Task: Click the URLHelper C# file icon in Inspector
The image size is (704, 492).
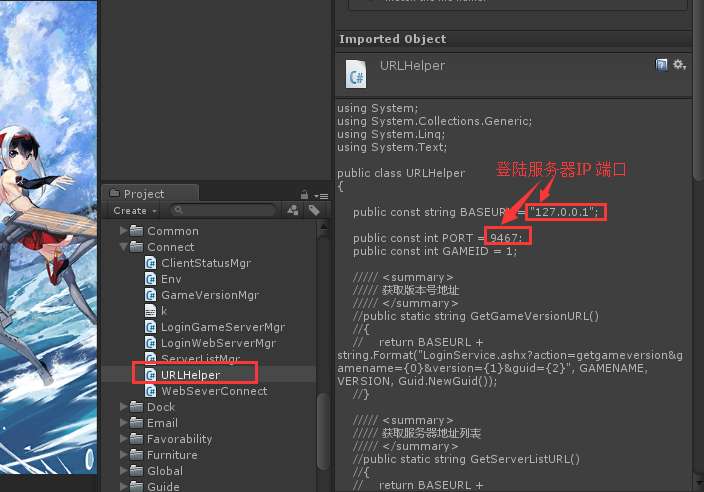Action: click(x=356, y=75)
